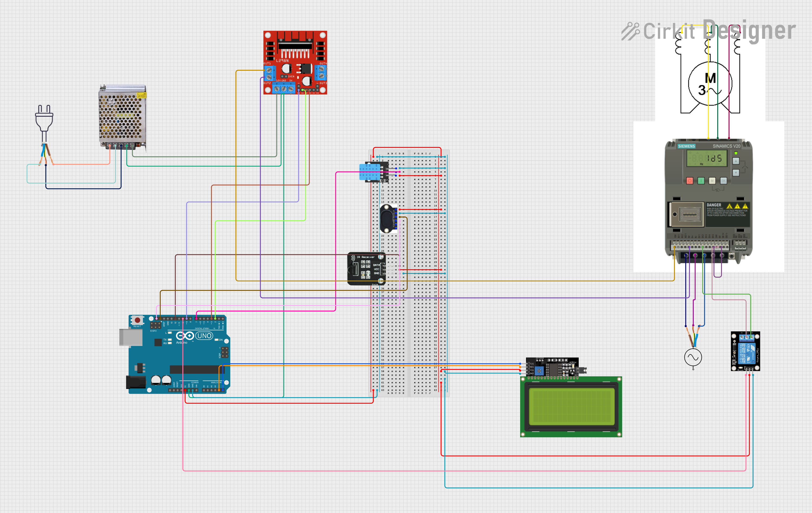The height and width of the screenshot is (513, 812).
Task: Click the up arrow key on the Sinamics V20
Action: 736,161
